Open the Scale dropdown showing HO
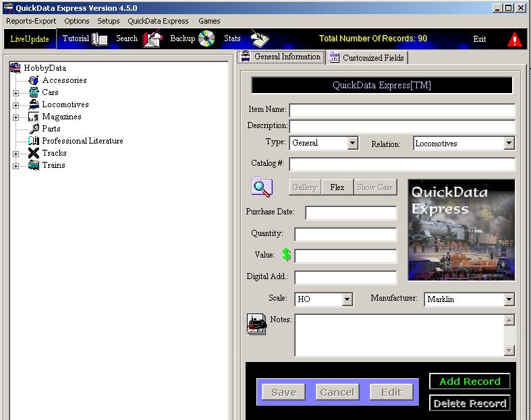This screenshot has height=420, width=531. pos(347,299)
